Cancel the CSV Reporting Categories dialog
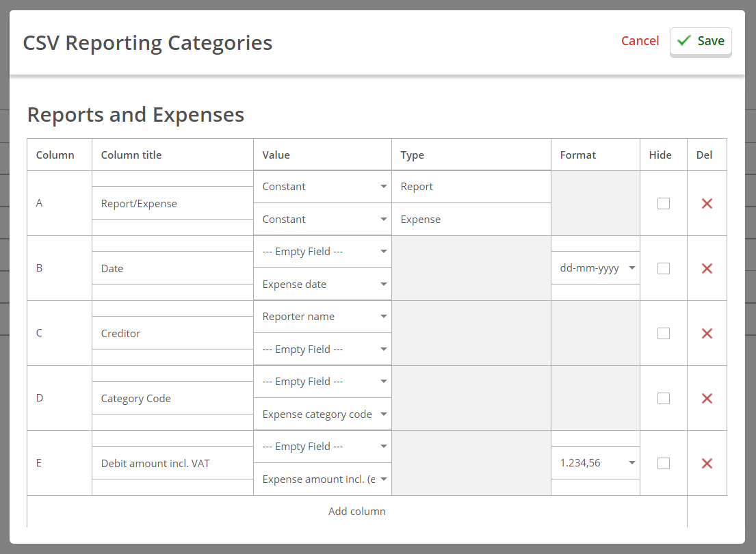Screen dimensions: 756x554 (x=640, y=40)
